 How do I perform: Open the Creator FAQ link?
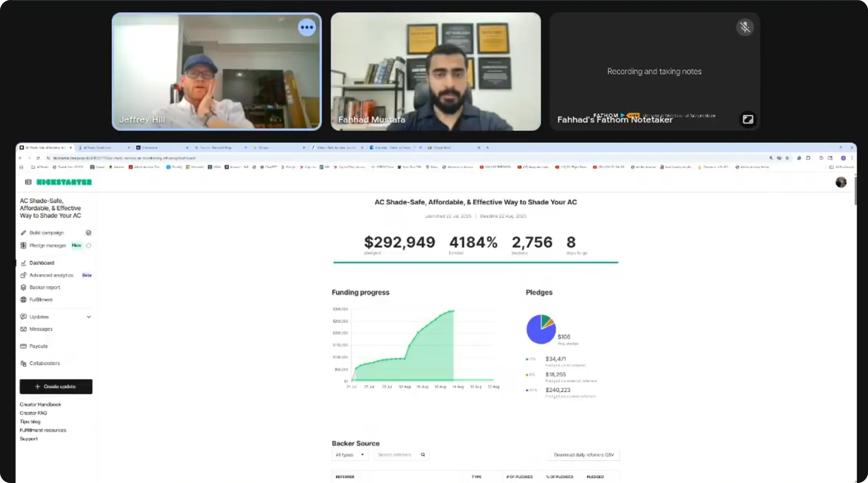tap(33, 413)
